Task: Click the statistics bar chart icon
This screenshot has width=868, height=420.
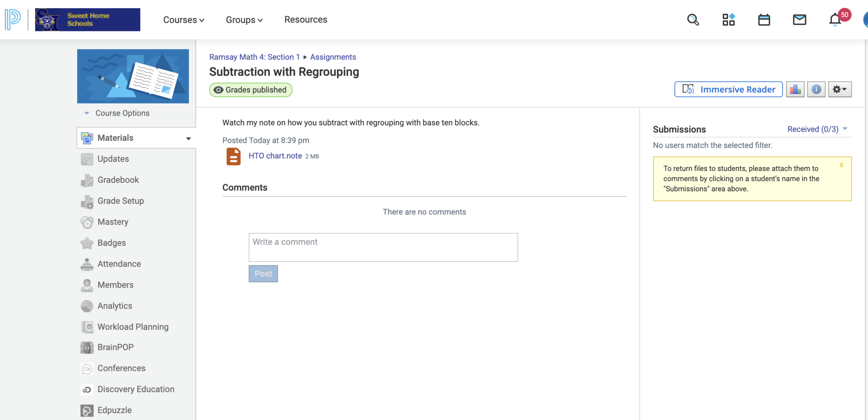Action: [795, 90]
